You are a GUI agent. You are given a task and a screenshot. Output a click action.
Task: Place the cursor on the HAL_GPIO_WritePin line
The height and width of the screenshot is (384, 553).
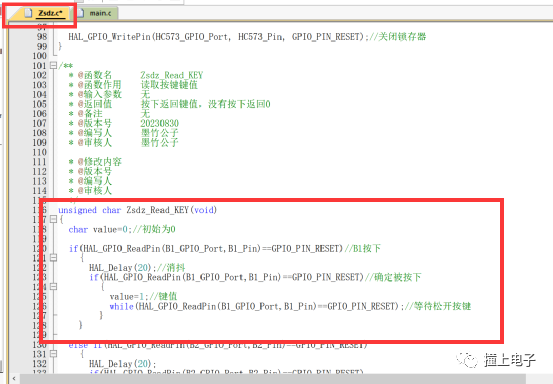(247, 37)
